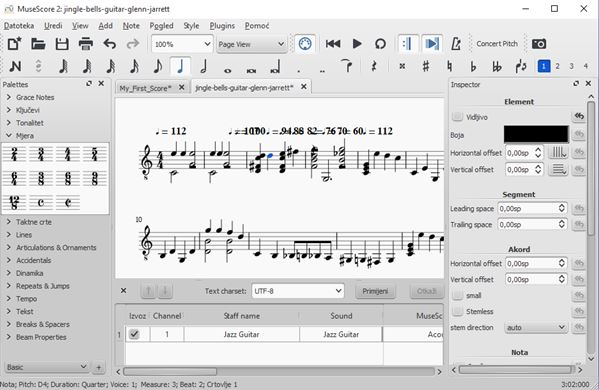599x390 pixels.
Task: Select the half note duration
Action: [x=204, y=66]
